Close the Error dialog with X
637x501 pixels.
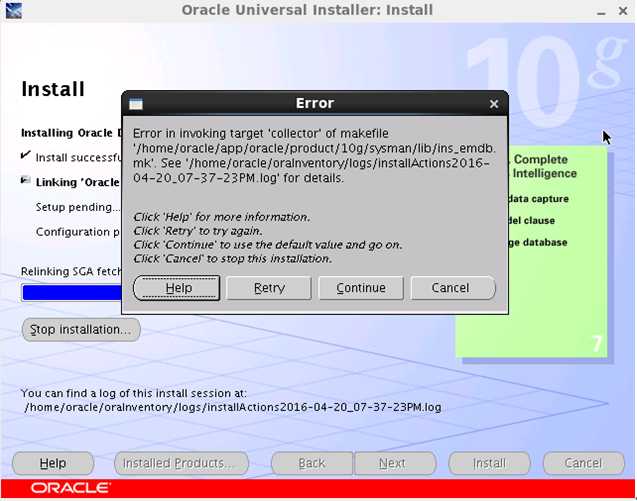494,104
